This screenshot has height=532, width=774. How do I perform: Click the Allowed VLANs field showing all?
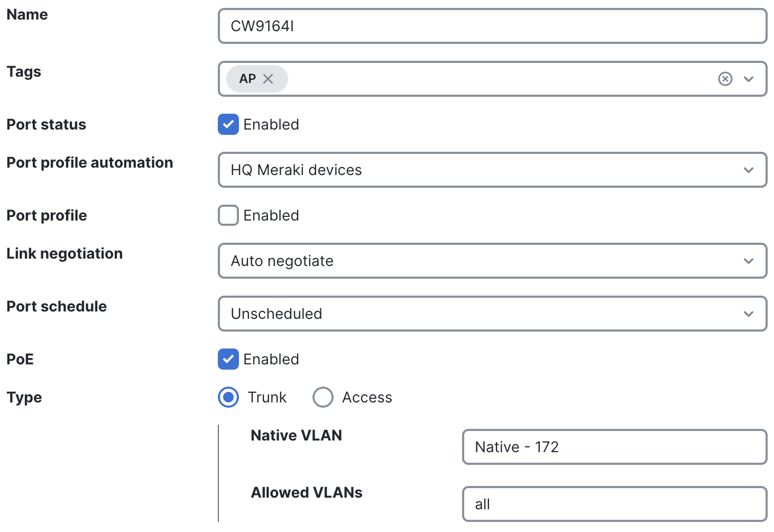pos(613,504)
